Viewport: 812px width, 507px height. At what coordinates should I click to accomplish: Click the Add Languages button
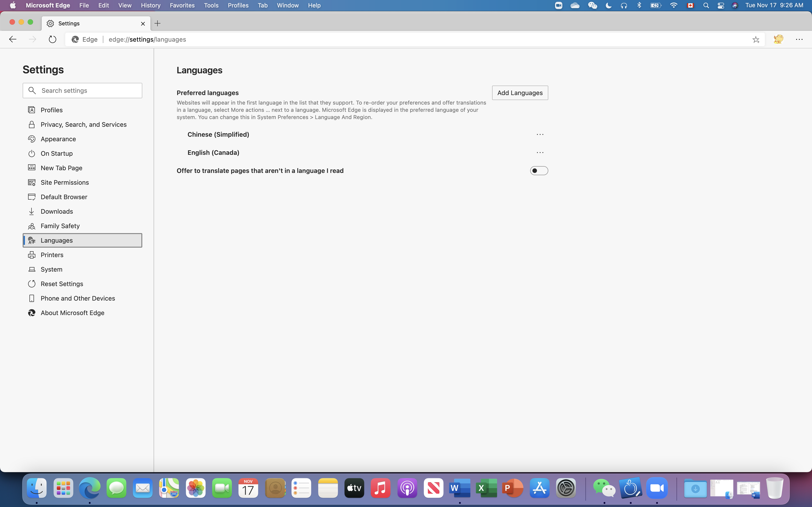(x=520, y=93)
